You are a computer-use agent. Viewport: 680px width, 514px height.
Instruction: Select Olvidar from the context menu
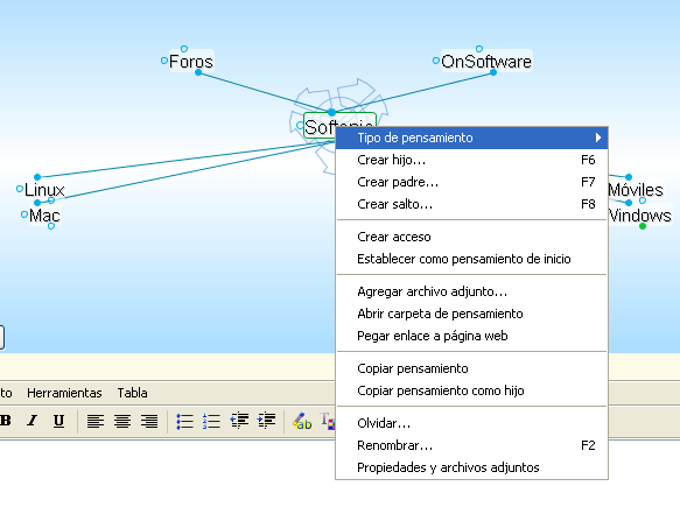[472, 423]
